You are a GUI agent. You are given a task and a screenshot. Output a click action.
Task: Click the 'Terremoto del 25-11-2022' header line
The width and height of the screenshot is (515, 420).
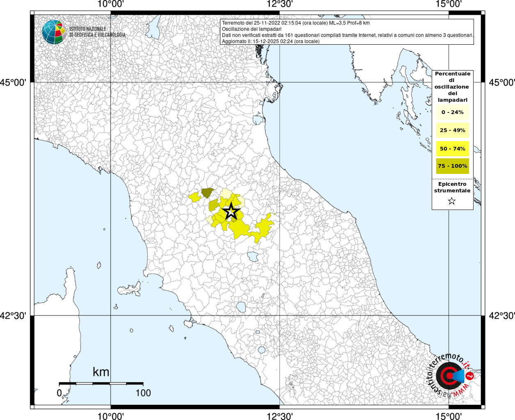click(296, 23)
